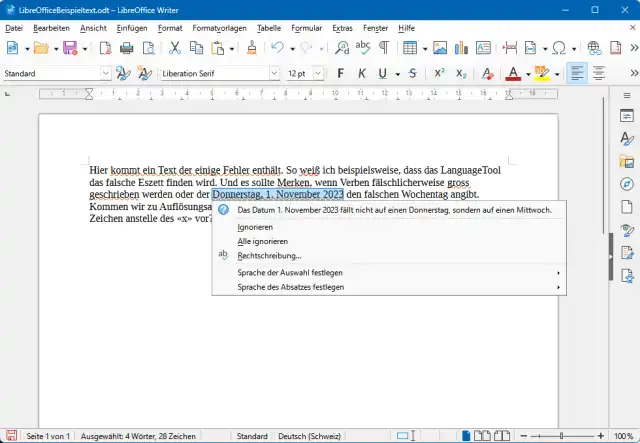Toggle Italic (K) formatting
Viewport: 640px width, 443px height.
[x=360, y=73]
